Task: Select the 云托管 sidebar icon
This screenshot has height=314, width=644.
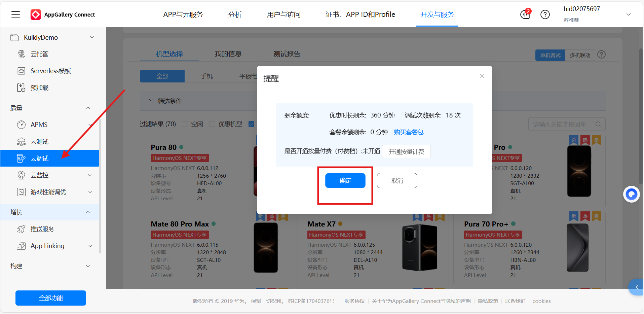Action: [21, 54]
